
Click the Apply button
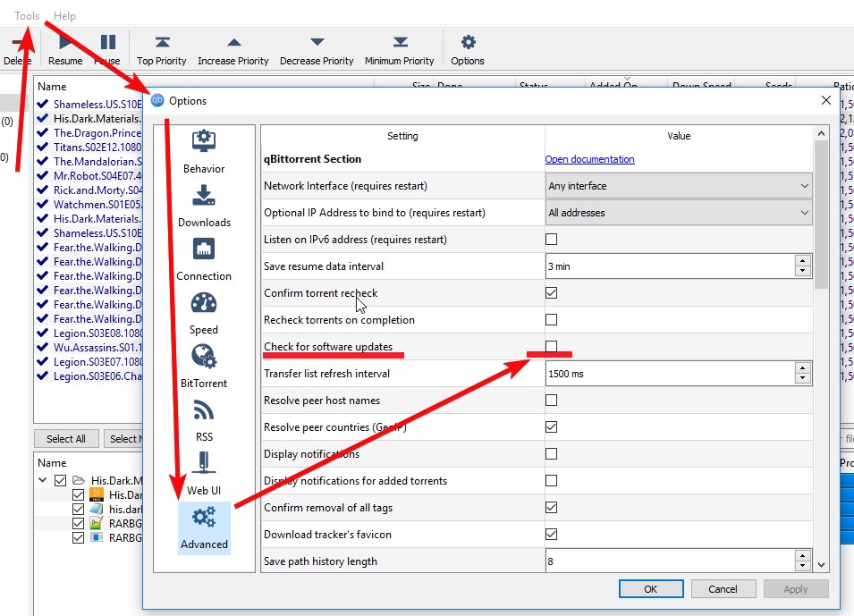(x=795, y=589)
